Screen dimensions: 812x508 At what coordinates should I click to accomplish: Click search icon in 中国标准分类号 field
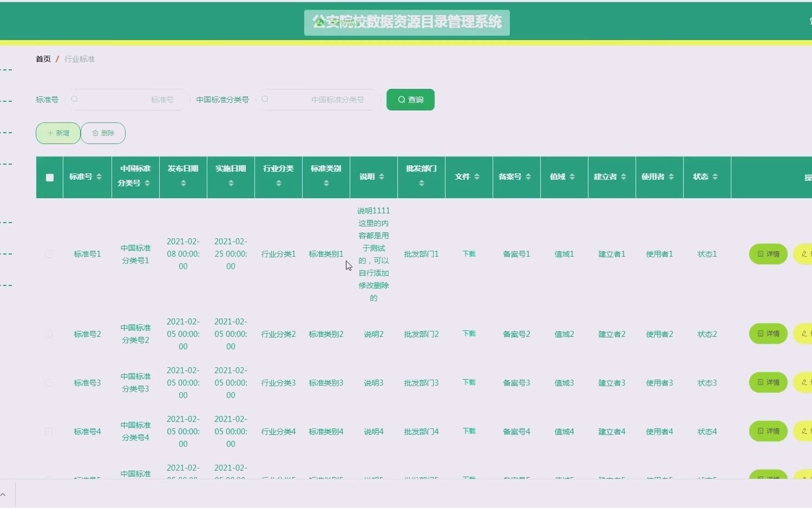click(265, 99)
